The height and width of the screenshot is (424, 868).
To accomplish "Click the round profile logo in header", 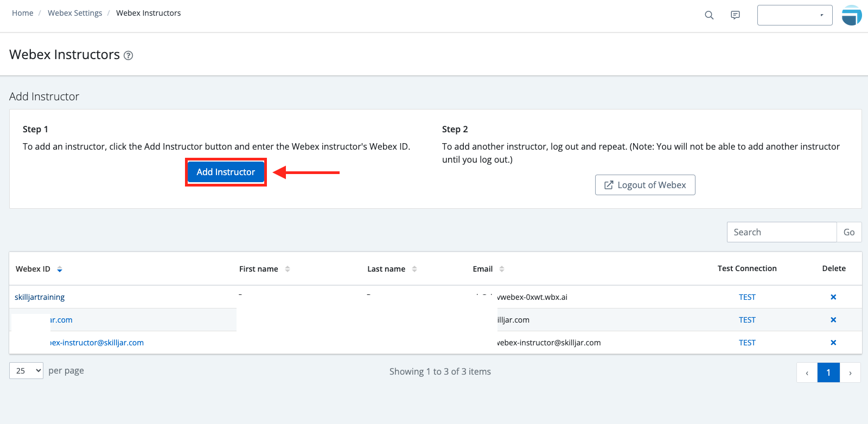I will point(852,15).
